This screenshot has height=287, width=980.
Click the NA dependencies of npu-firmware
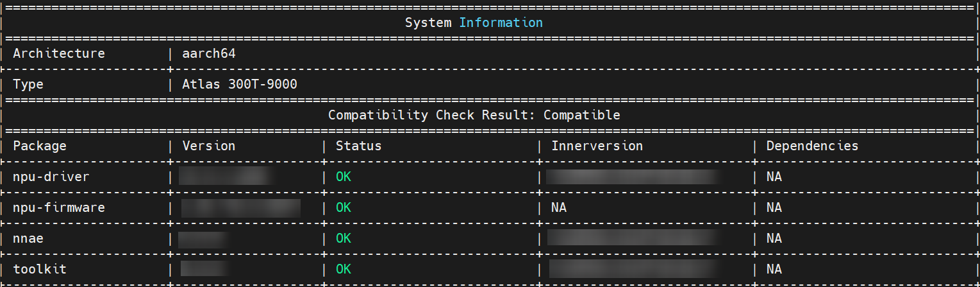[x=774, y=207]
